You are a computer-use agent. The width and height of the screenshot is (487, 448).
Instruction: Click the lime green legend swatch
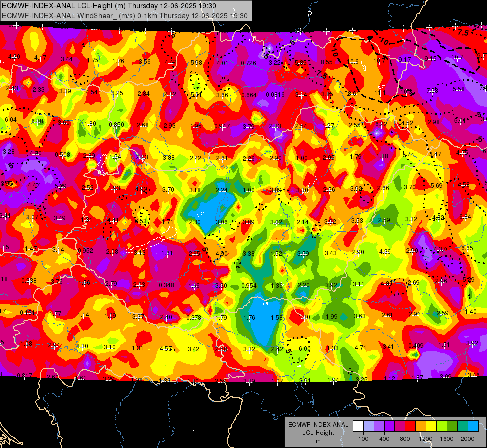(442, 426)
